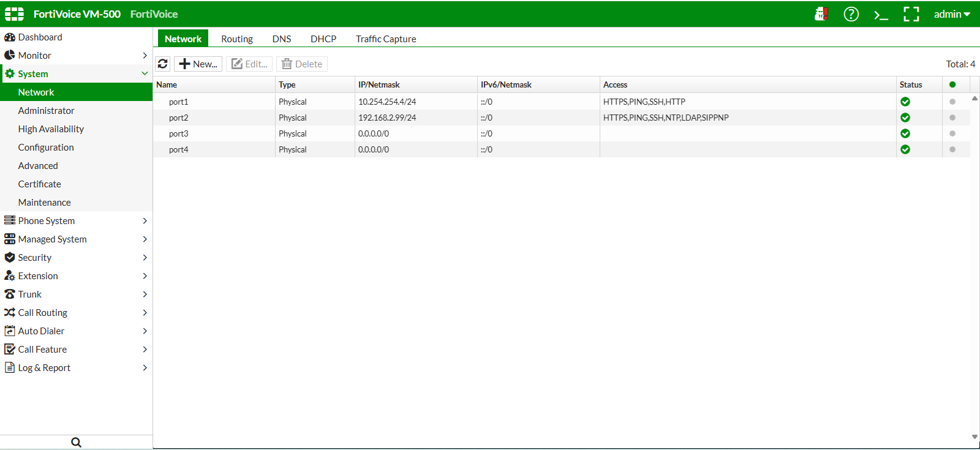Open the CLI console icon

tap(881, 14)
